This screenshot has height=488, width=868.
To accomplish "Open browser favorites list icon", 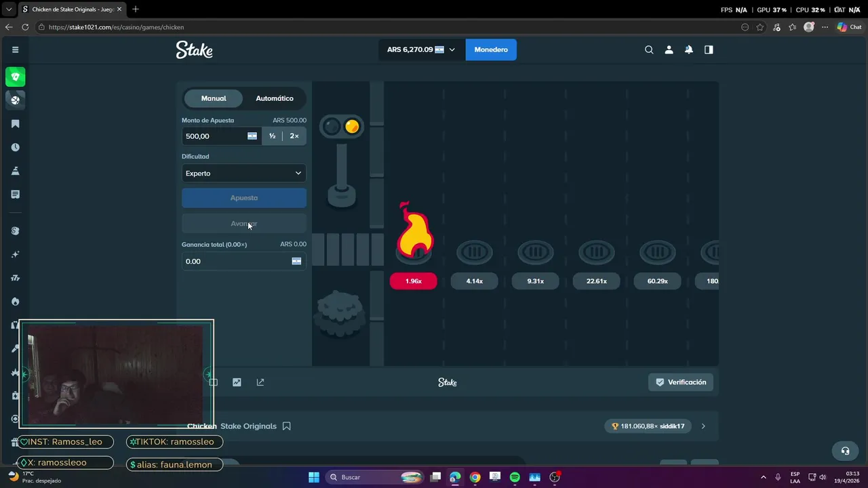I will 792,27.
